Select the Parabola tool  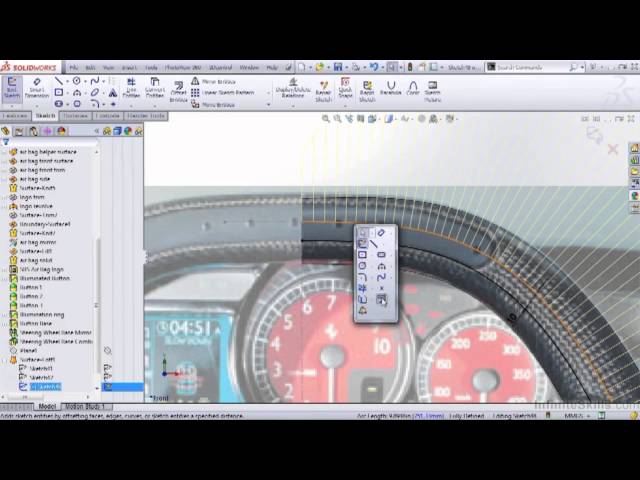coord(391,88)
